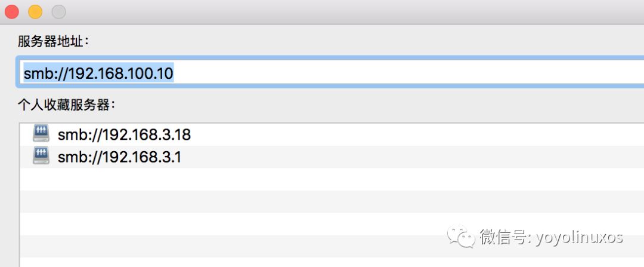Click first blank row below smb://192.168.3.1
This screenshot has width=644, height=267.
point(332,179)
